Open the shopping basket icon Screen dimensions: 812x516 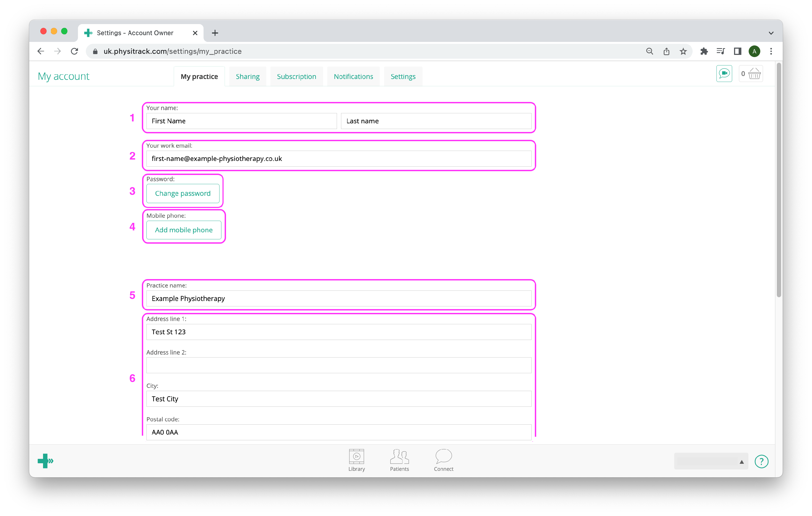tap(751, 74)
